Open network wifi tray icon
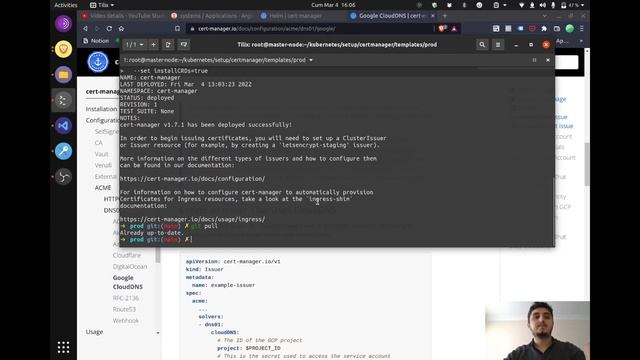 click(x=521, y=5)
